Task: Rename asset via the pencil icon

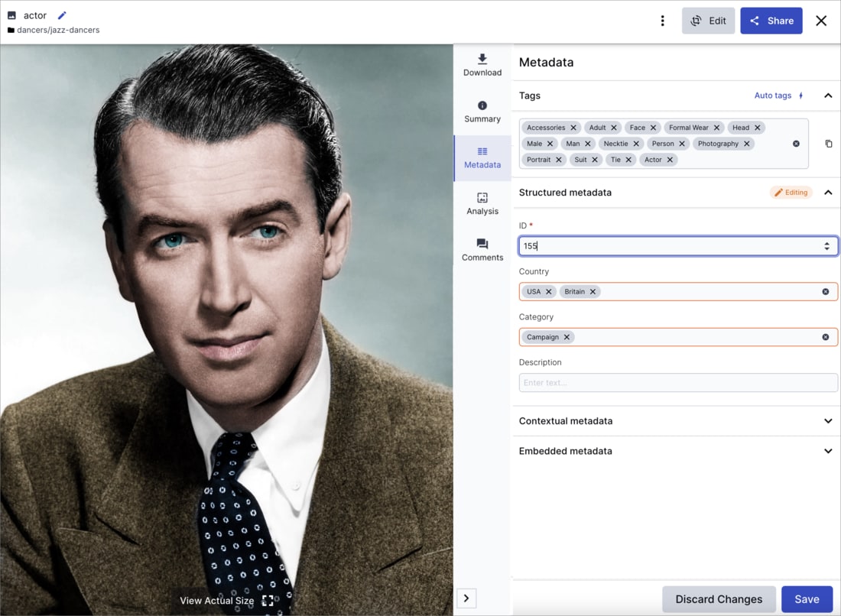Action: (63, 14)
